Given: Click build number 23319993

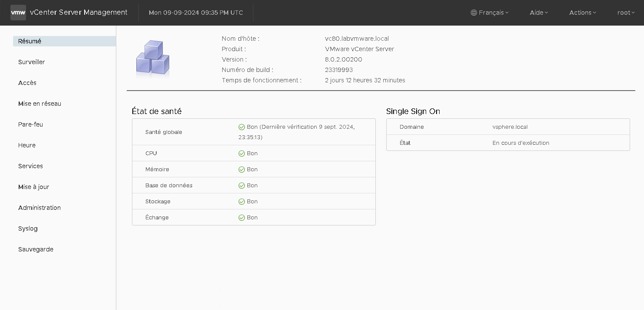Looking at the screenshot, I should point(339,70).
